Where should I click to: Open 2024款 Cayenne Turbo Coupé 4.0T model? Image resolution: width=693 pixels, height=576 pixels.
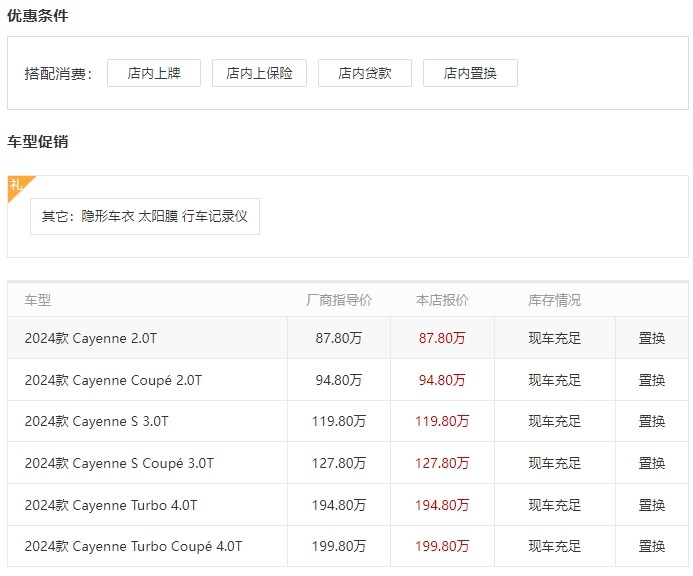[133, 546]
